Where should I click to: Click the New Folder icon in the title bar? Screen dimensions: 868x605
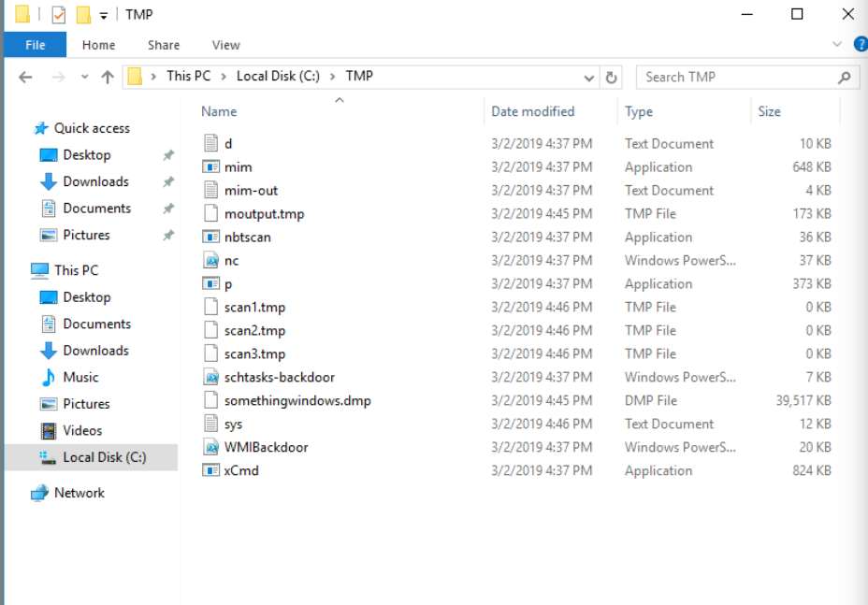pos(82,13)
